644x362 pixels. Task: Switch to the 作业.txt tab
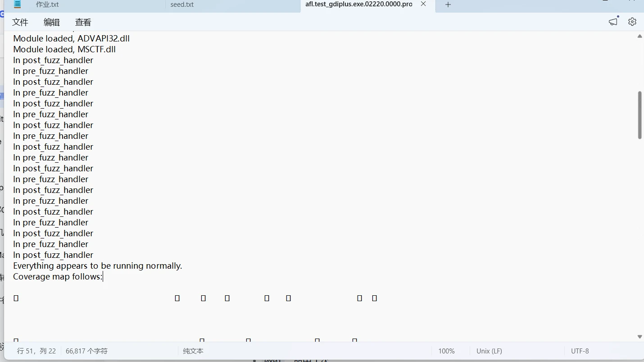(47, 5)
